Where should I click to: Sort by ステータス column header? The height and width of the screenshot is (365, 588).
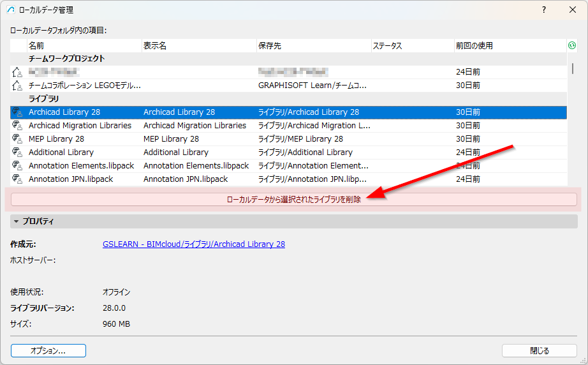pos(413,46)
